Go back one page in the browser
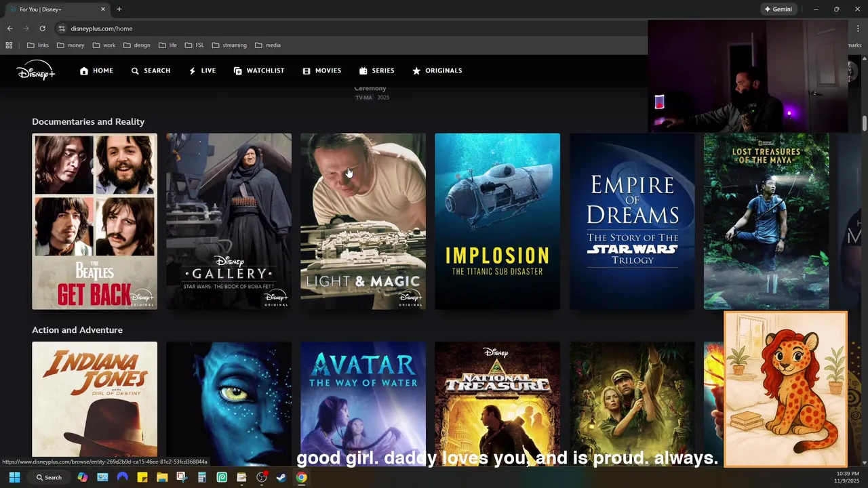Image resolution: width=868 pixels, height=488 pixels. click(x=9, y=28)
